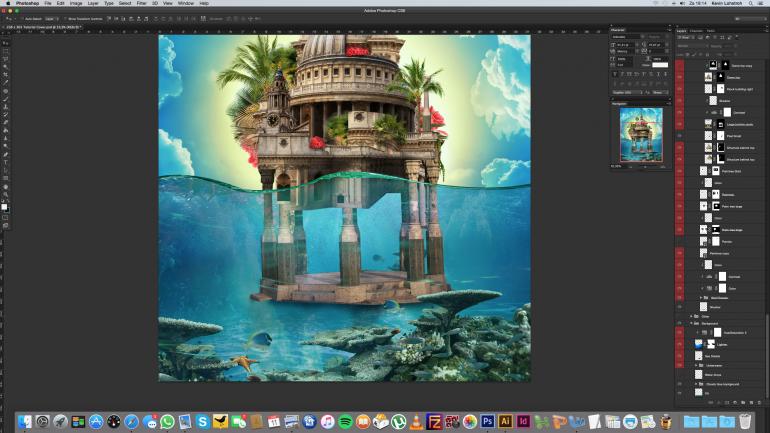Open the Trash in the Dock
Image resolution: width=770 pixels, height=433 pixels.
coord(745,421)
